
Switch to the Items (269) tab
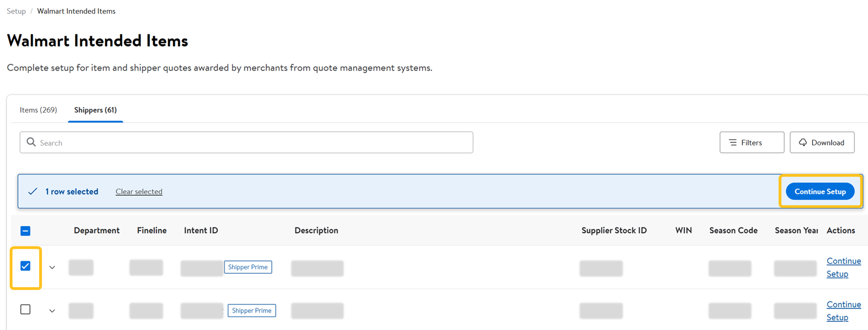[38, 110]
